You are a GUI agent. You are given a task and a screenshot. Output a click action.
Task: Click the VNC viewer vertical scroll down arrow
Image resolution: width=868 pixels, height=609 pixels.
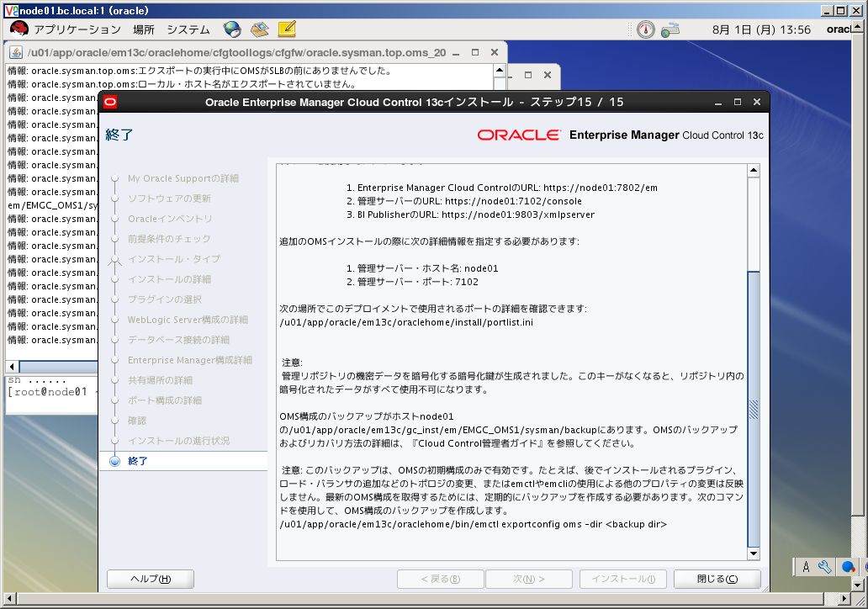point(857,584)
